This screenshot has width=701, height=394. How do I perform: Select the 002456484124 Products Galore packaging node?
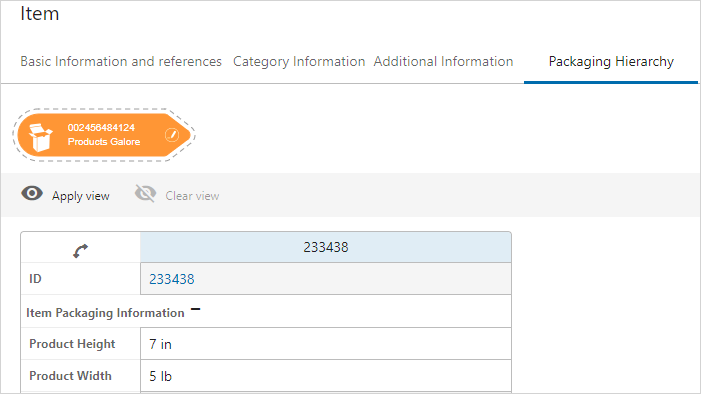point(105,135)
